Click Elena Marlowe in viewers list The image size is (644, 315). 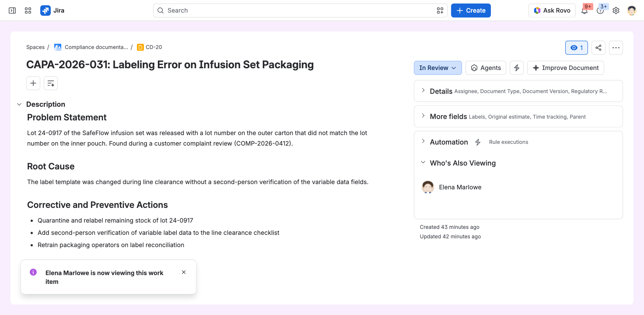[x=460, y=187]
